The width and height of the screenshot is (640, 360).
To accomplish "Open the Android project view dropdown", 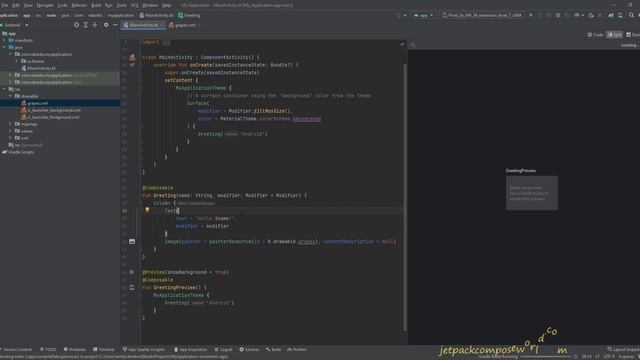I will point(16,25).
